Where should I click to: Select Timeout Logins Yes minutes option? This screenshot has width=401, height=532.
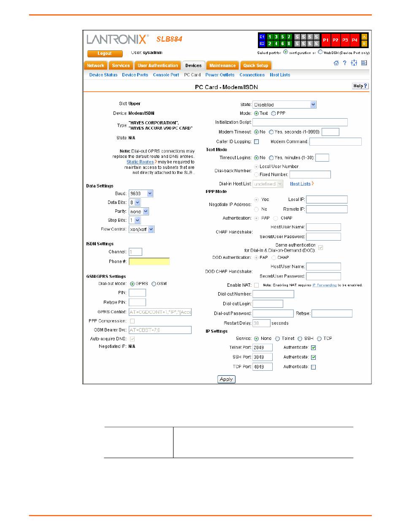[271, 158]
